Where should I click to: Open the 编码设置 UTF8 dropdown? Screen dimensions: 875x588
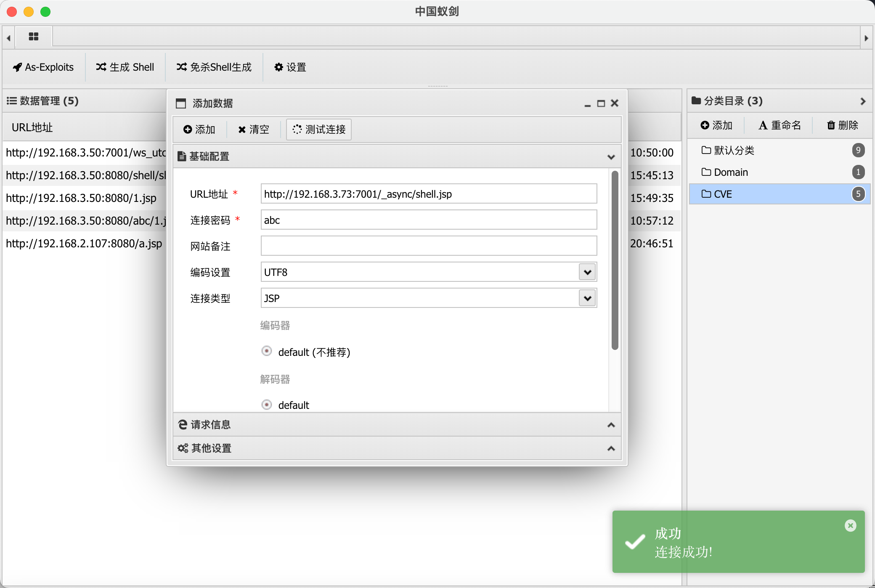point(587,272)
